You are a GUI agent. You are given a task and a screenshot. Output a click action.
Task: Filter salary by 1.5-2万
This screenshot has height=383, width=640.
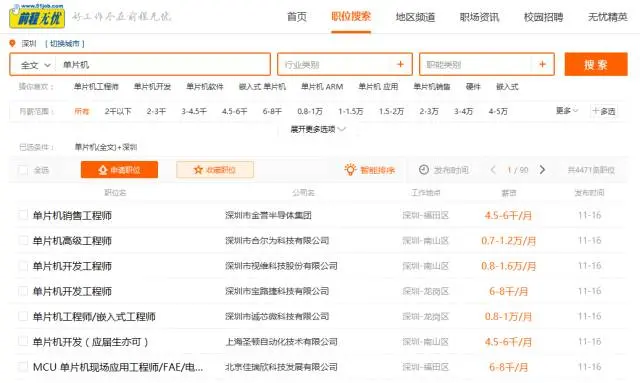tap(391, 111)
